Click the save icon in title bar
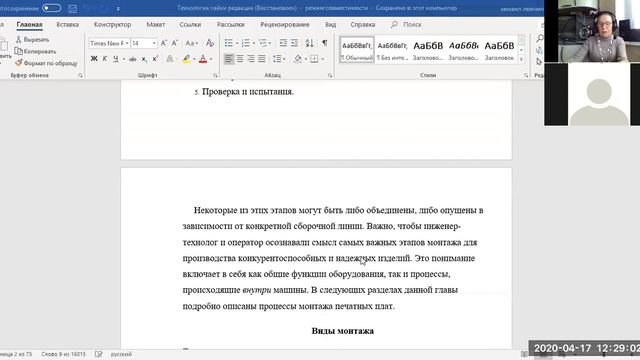The width and height of the screenshot is (640, 360). coord(72,8)
